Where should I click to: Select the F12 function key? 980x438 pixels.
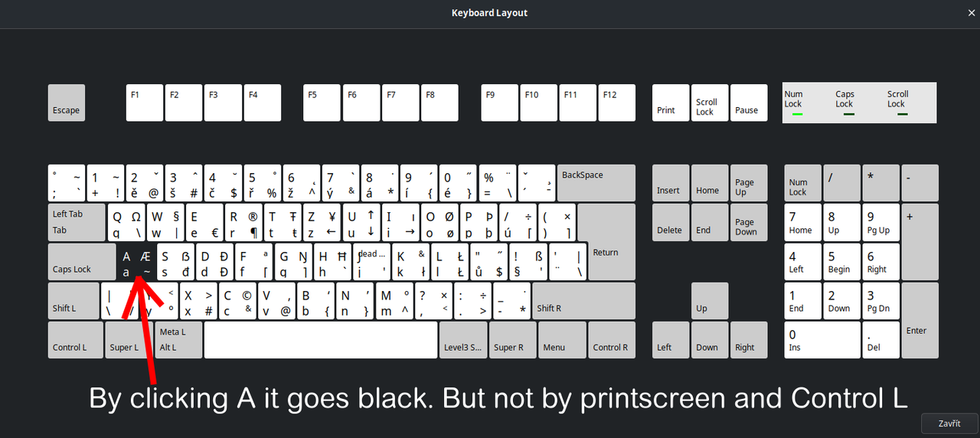(x=617, y=103)
